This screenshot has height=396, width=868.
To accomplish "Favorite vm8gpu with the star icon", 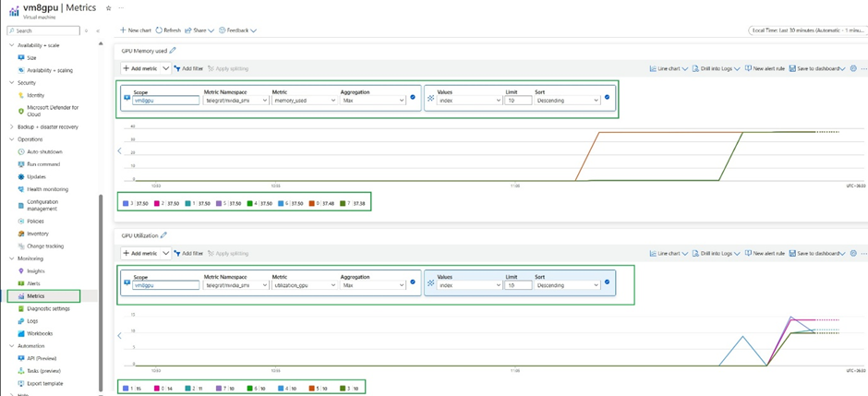I will [x=109, y=8].
